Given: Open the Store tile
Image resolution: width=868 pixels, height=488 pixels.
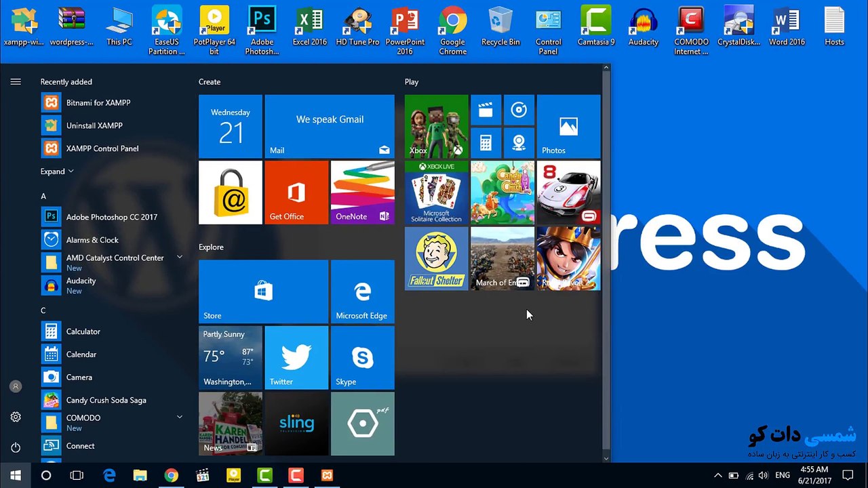Looking at the screenshot, I should pos(263,291).
